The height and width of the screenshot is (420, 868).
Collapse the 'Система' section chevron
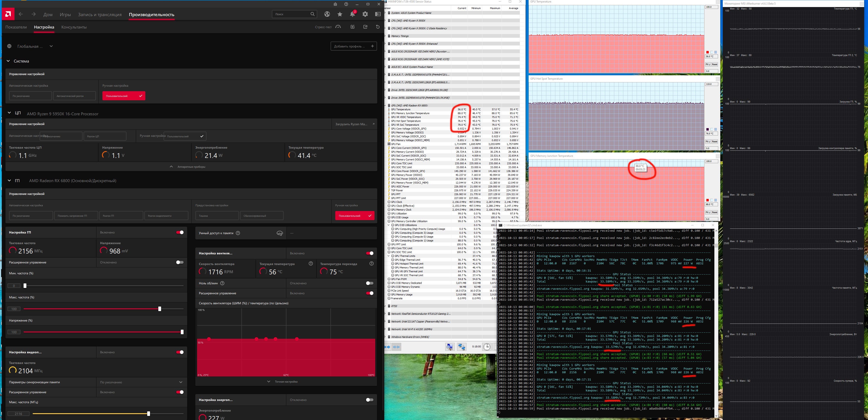[x=8, y=61]
